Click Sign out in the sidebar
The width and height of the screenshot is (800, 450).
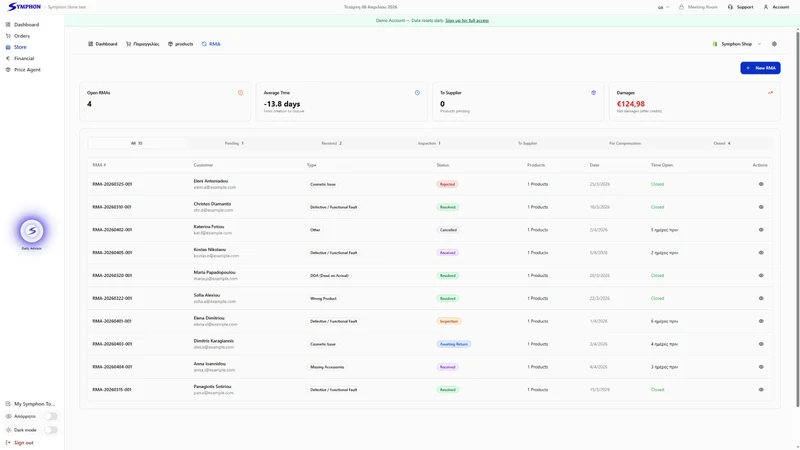[x=19, y=443]
